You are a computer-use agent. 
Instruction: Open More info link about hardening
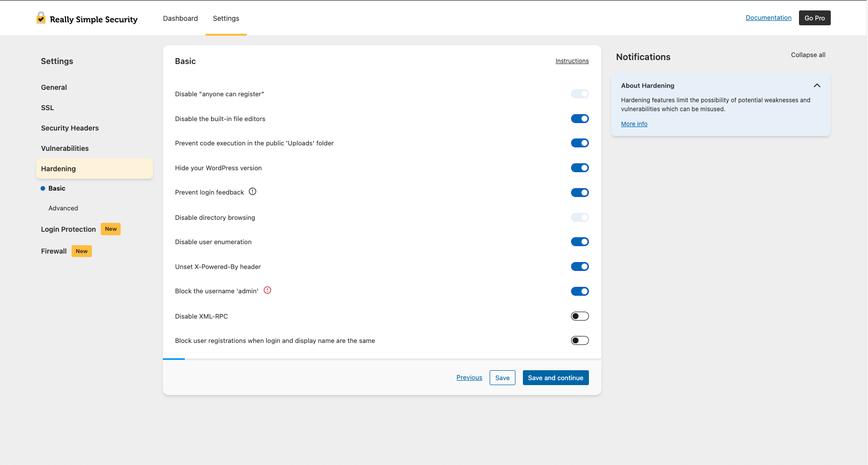(x=634, y=124)
